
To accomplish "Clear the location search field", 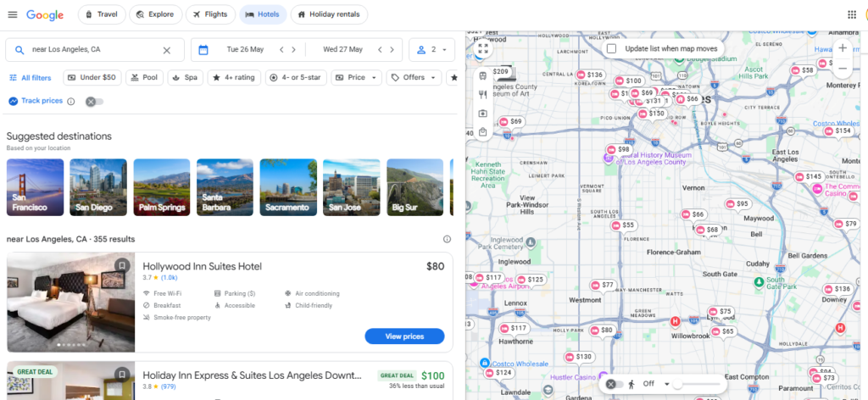I will [x=167, y=50].
